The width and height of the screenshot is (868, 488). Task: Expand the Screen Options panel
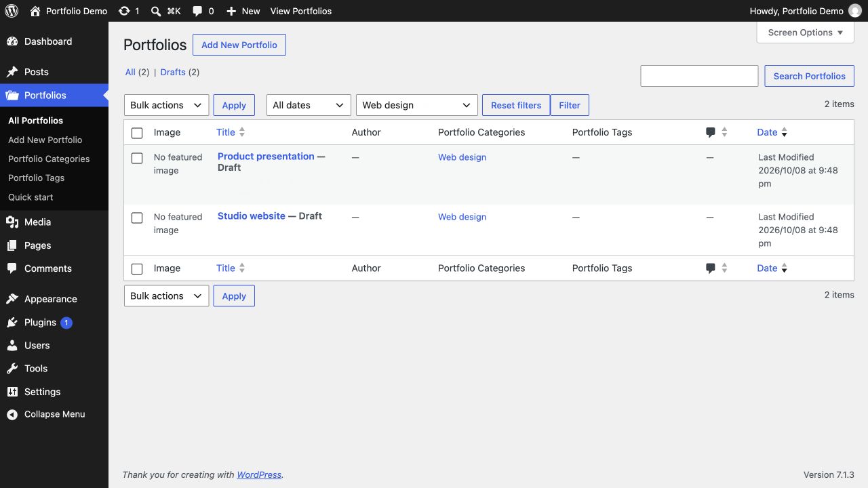[x=806, y=33]
